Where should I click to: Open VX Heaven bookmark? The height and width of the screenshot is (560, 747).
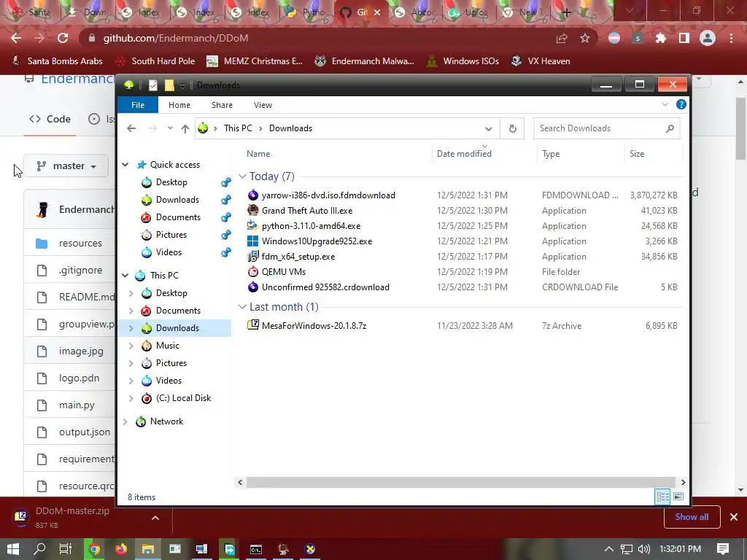(541, 61)
